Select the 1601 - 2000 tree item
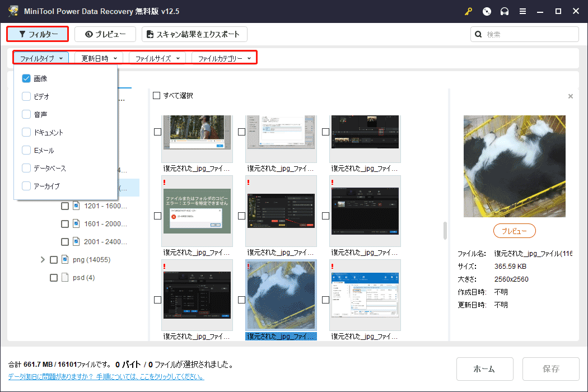The height and width of the screenshot is (392, 588). 105,224
